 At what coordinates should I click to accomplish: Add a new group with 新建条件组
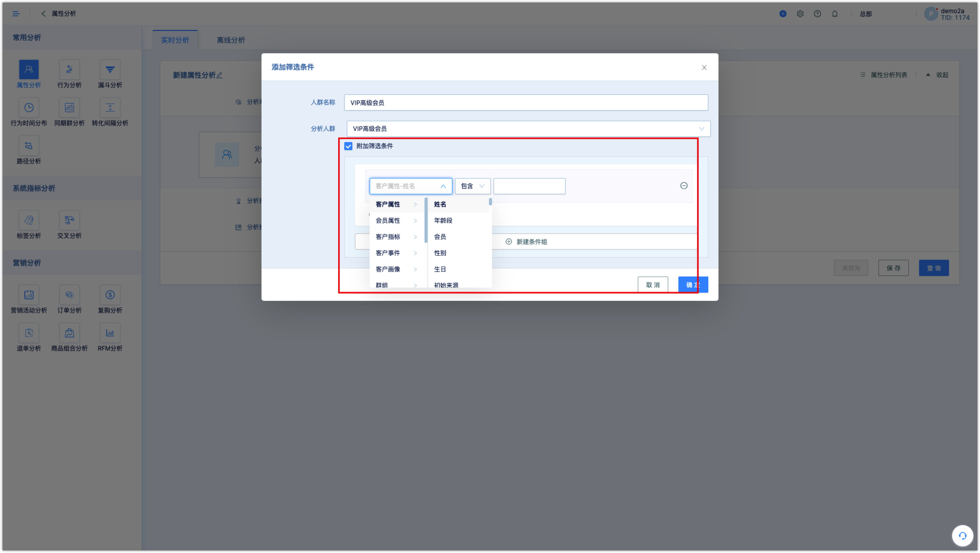[x=526, y=242]
